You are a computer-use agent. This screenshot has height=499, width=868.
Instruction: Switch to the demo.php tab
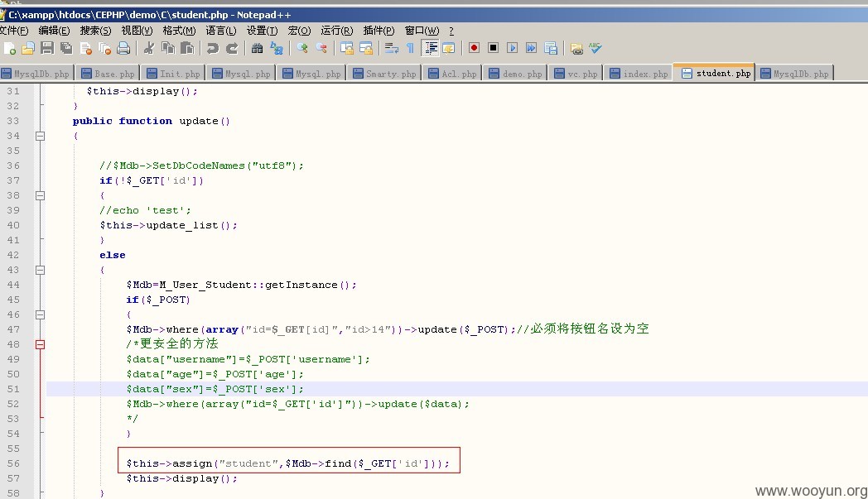click(515, 74)
